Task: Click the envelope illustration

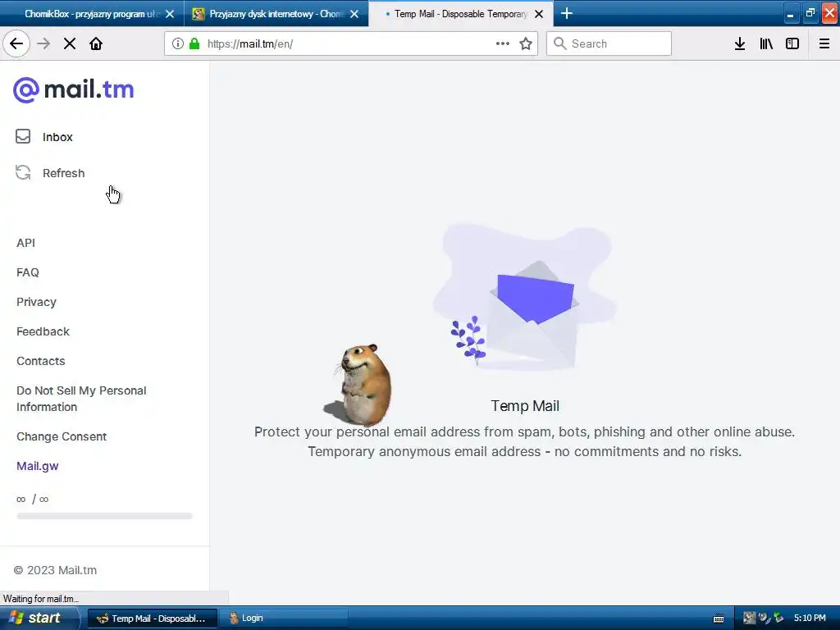Action: pos(533,315)
